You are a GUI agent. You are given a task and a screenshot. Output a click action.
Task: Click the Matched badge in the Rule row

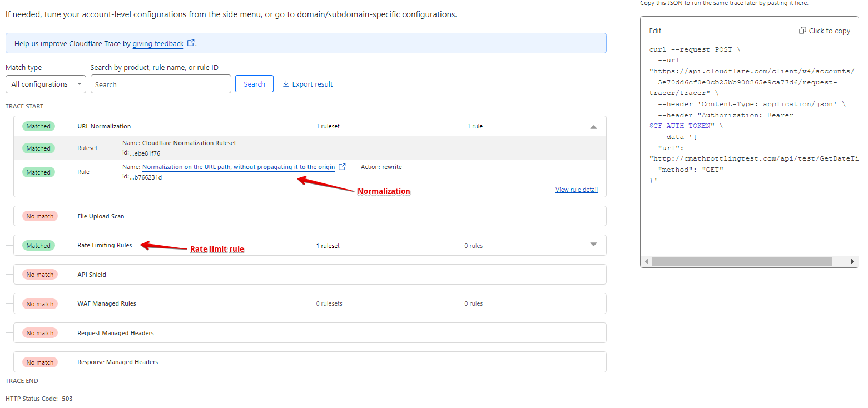(38, 172)
